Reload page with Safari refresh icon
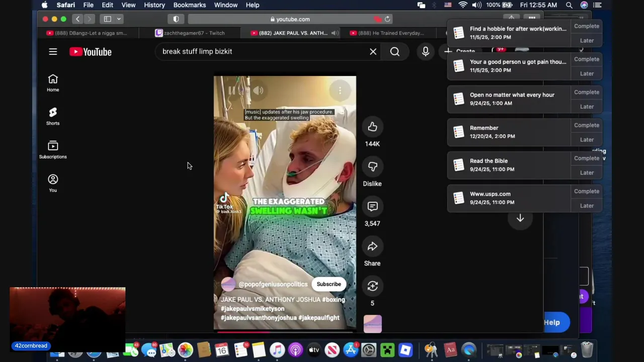644x362 pixels. [x=387, y=19]
